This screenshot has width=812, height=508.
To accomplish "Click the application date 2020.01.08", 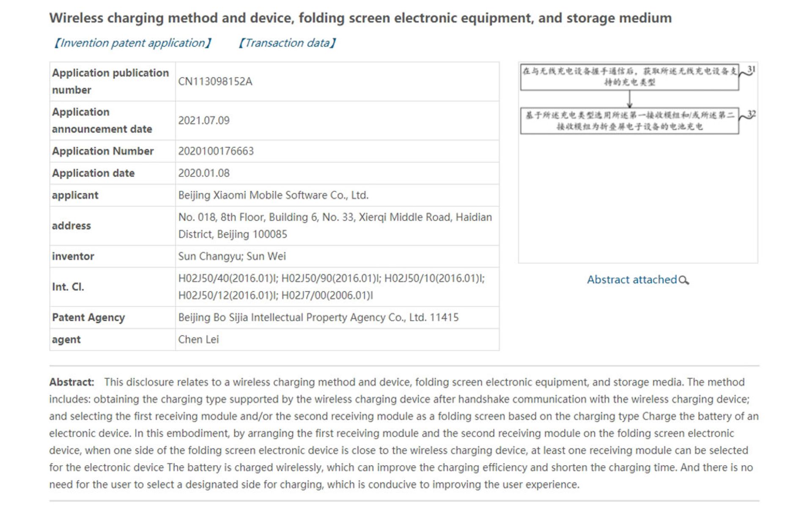I will (x=204, y=173).
